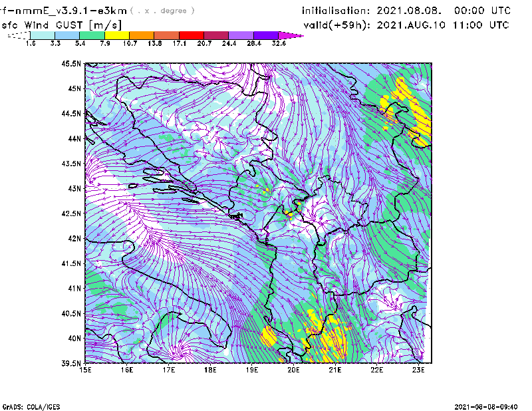Click the '43.5N' latitude label

click(71, 164)
